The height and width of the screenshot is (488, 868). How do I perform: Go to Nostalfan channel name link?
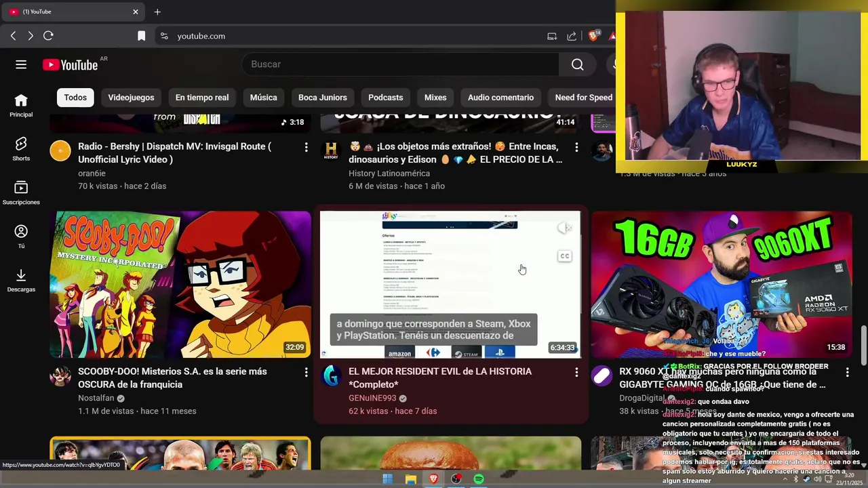[x=96, y=399]
